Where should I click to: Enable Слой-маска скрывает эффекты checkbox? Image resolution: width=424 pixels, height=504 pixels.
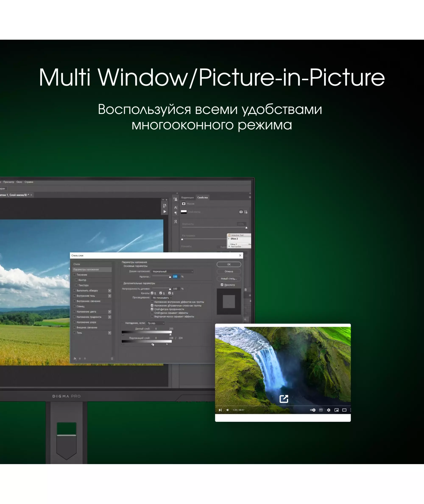click(152, 313)
